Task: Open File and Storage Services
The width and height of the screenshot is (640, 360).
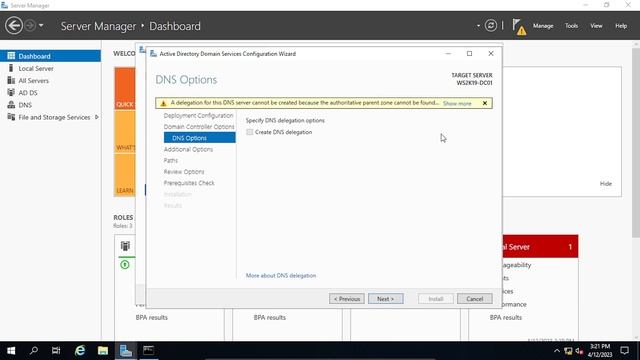Action: click(x=54, y=117)
